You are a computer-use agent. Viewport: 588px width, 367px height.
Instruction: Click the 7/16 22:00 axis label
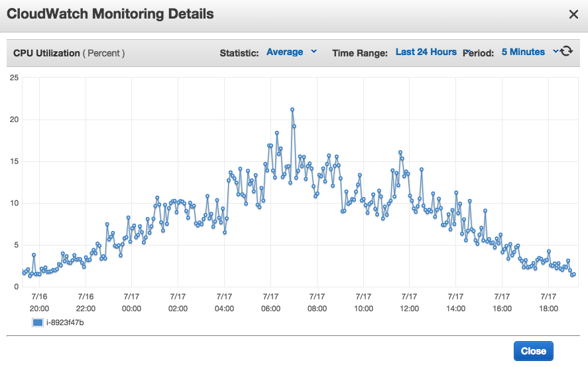pyautogui.click(x=86, y=303)
